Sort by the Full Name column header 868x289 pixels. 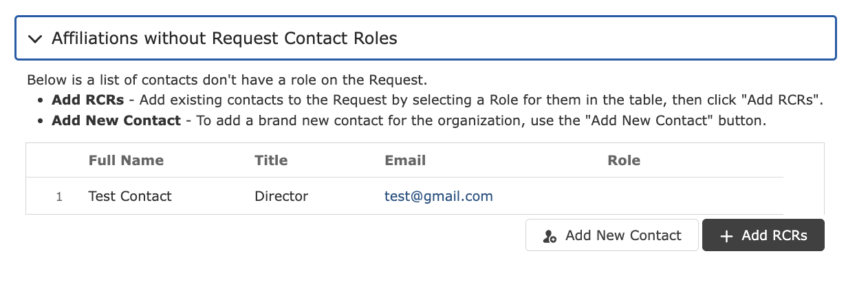pyautogui.click(x=126, y=160)
